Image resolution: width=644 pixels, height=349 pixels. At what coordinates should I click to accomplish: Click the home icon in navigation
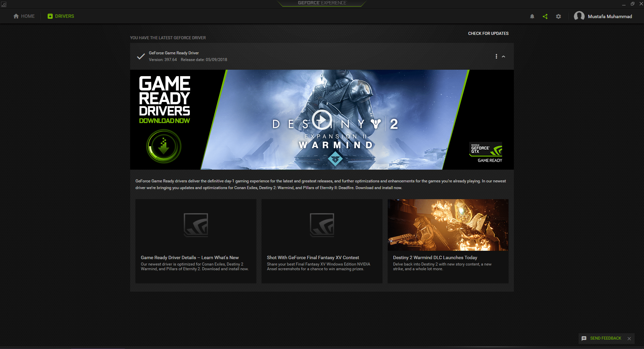point(16,16)
